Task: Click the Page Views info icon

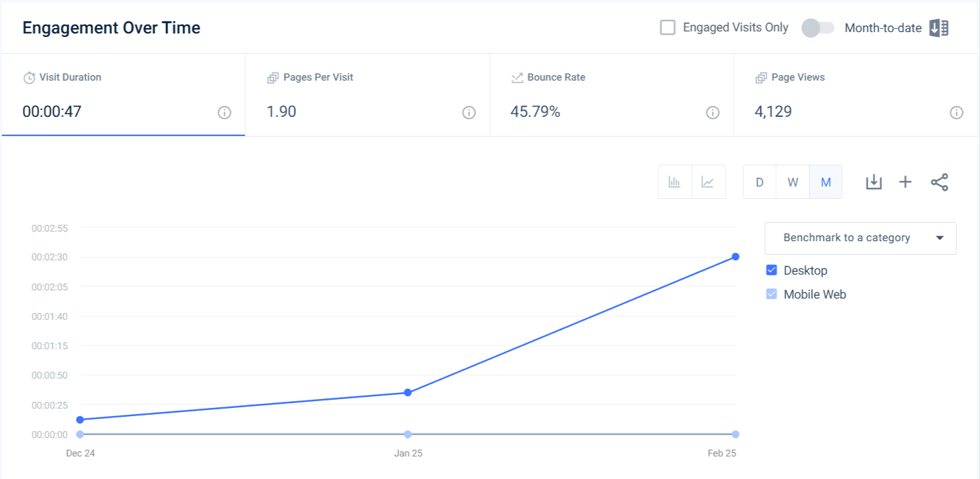Action: click(x=956, y=113)
